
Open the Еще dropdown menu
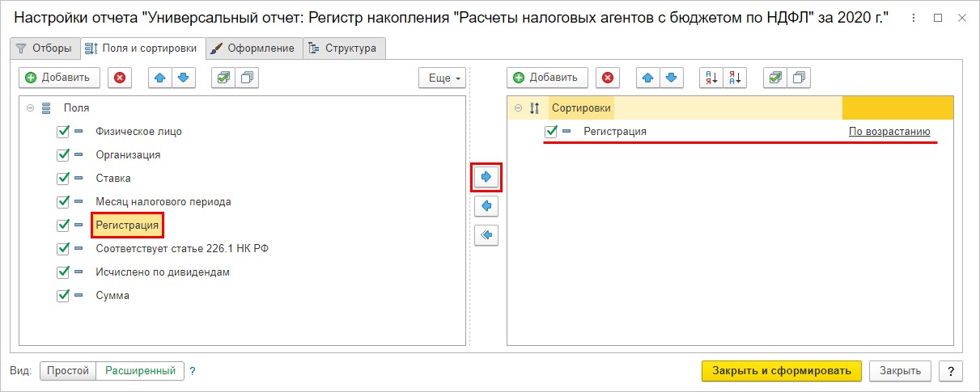[x=443, y=78]
